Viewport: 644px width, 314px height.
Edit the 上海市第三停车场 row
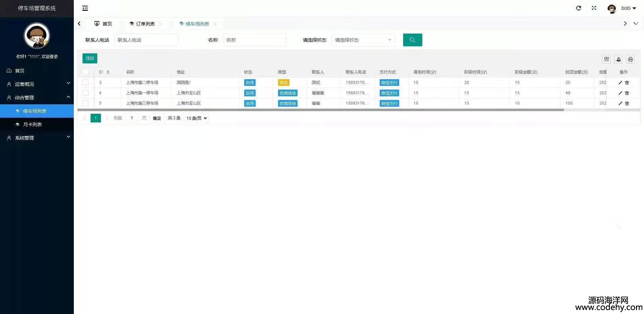point(620,103)
